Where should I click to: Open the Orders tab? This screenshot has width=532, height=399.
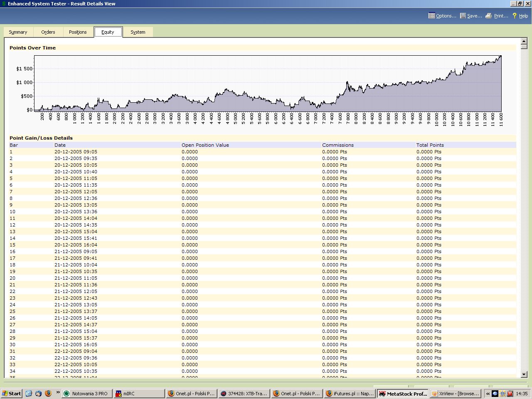48,32
